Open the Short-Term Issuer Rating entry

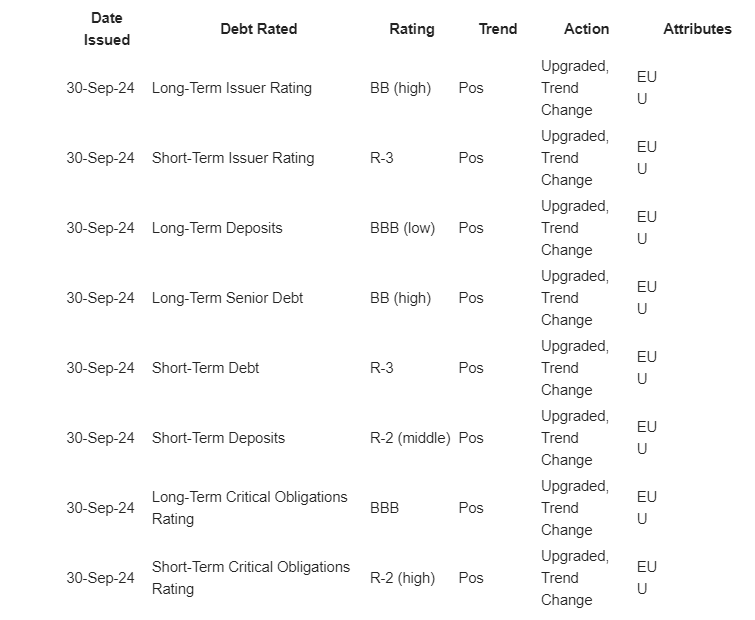point(233,158)
